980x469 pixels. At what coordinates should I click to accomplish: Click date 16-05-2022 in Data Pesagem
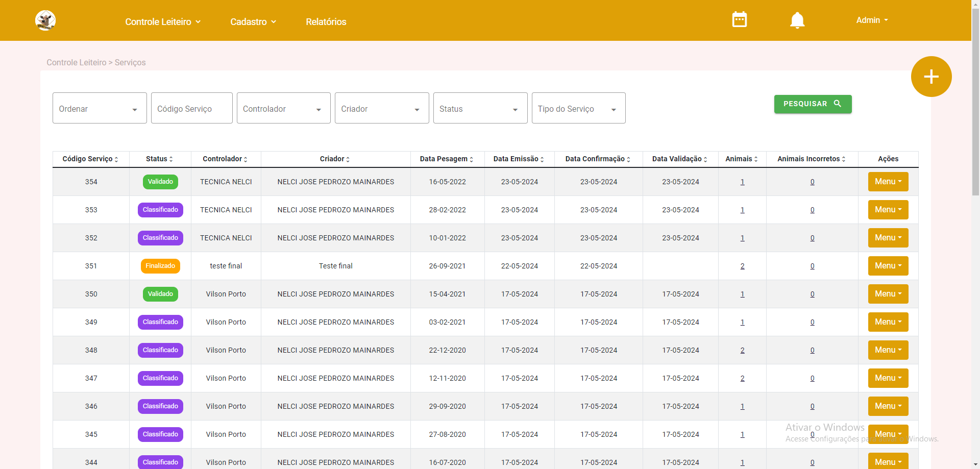click(x=448, y=182)
